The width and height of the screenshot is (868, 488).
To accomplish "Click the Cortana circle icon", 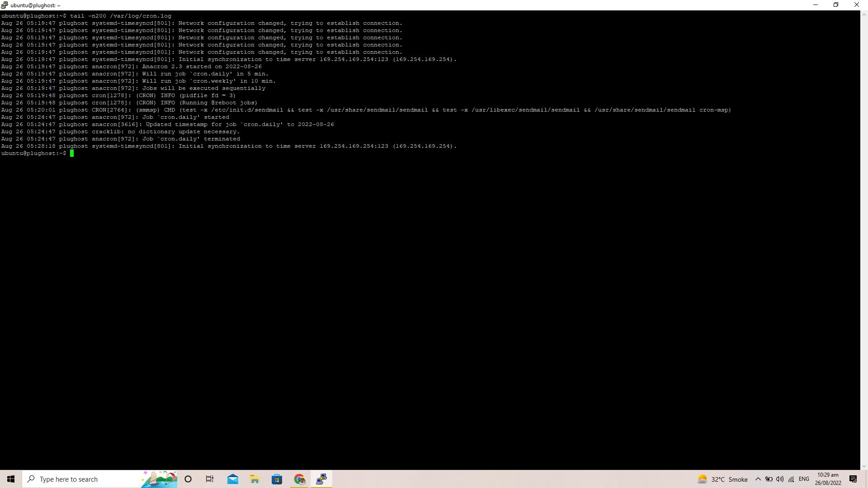I will [x=188, y=479].
